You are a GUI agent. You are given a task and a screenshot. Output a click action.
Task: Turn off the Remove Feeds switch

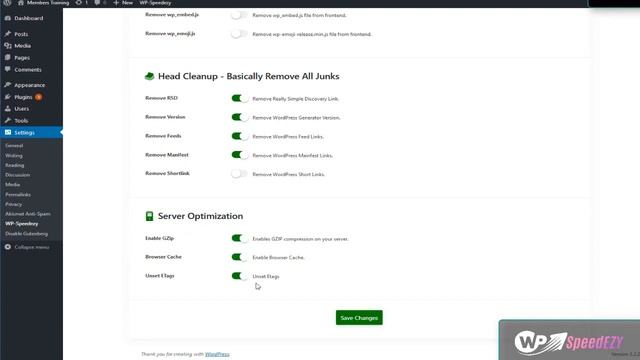pos(240,136)
